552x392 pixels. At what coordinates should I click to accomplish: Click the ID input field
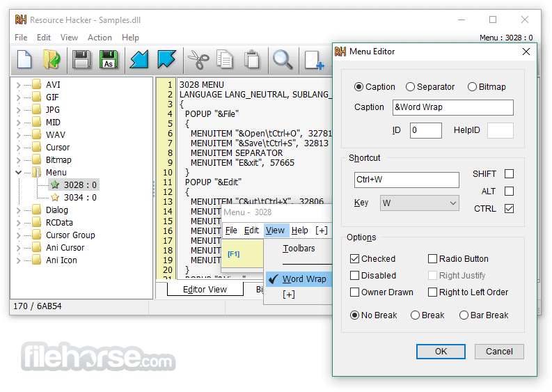425,130
